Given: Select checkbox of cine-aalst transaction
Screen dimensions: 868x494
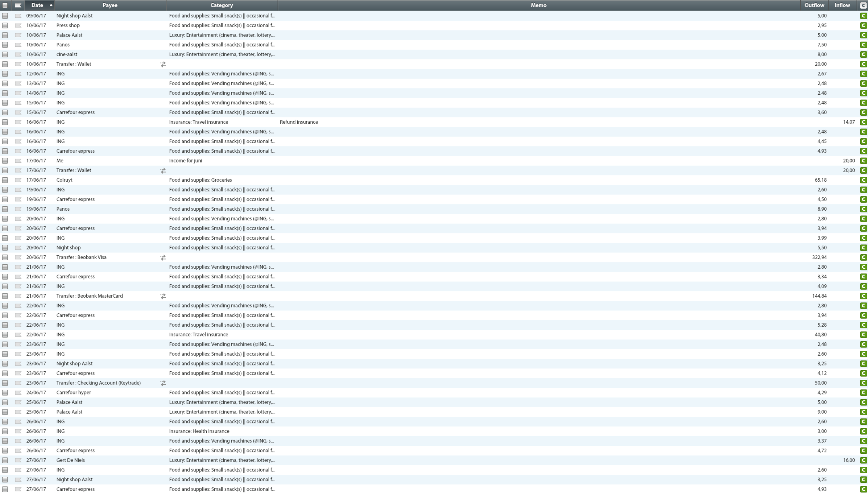Looking at the screenshot, I should click(x=5, y=55).
